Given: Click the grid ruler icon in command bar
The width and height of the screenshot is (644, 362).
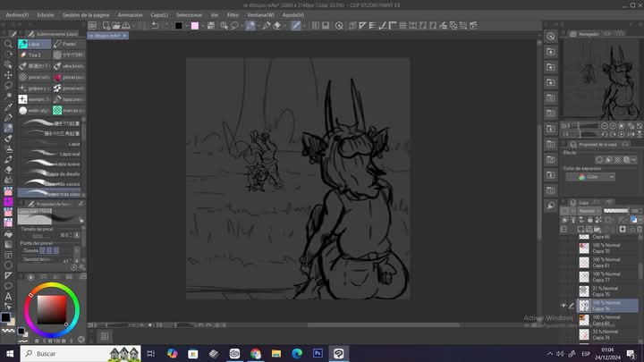Looking at the screenshot, I should [x=402, y=25].
